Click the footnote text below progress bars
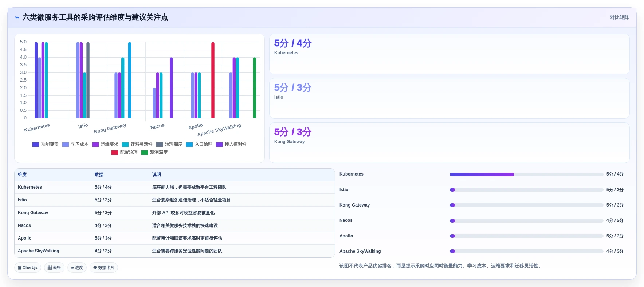 pyautogui.click(x=441, y=266)
